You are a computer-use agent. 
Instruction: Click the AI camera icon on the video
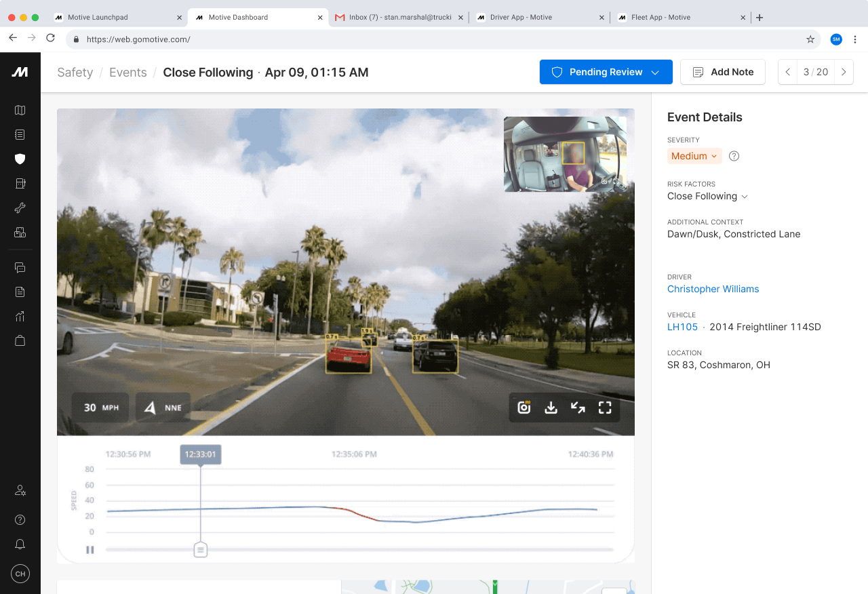(x=523, y=408)
